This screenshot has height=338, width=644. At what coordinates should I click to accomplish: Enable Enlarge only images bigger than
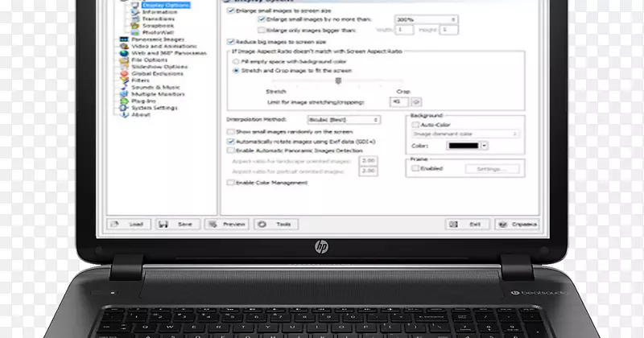[261, 30]
